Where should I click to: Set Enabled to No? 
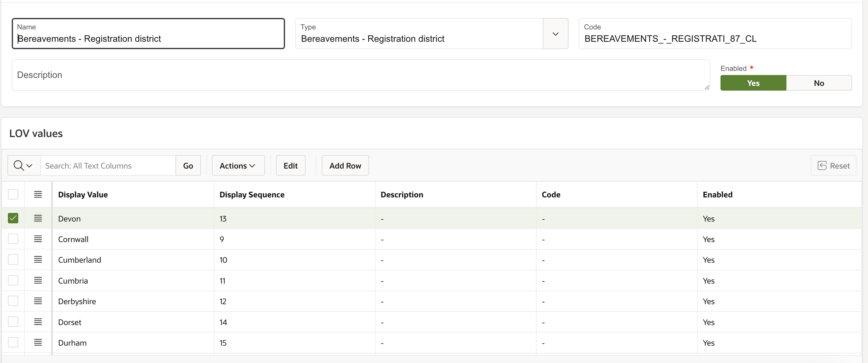pyautogui.click(x=818, y=83)
